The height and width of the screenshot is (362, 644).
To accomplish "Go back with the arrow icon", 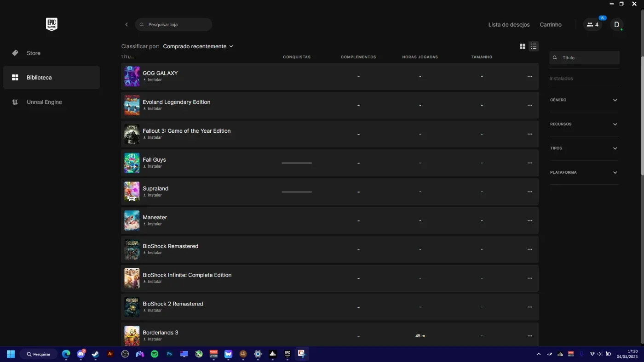I will pyautogui.click(x=126, y=24).
